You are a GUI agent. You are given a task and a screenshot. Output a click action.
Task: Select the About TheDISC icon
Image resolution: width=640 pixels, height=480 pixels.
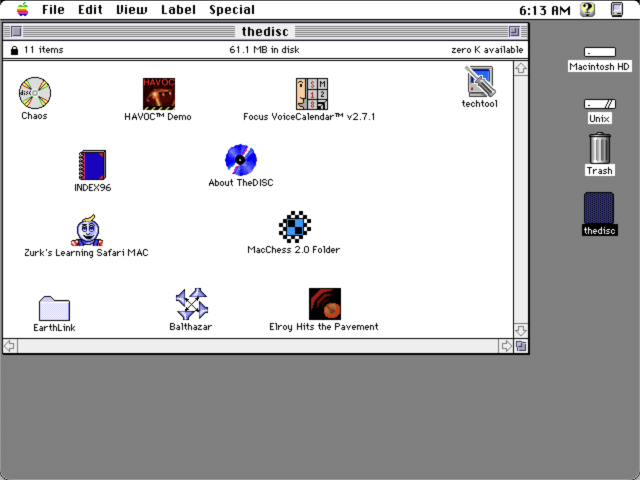[x=241, y=160]
